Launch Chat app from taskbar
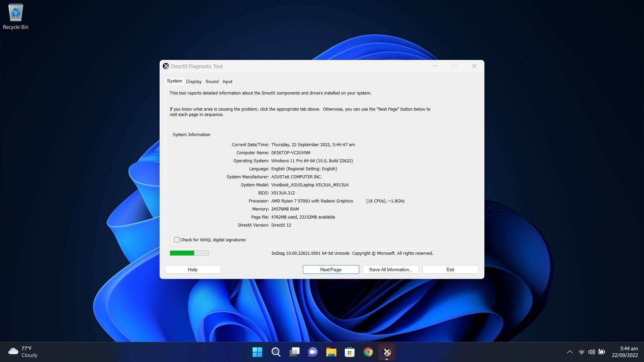This screenshot has width=644, height=362. pos(313,352)
